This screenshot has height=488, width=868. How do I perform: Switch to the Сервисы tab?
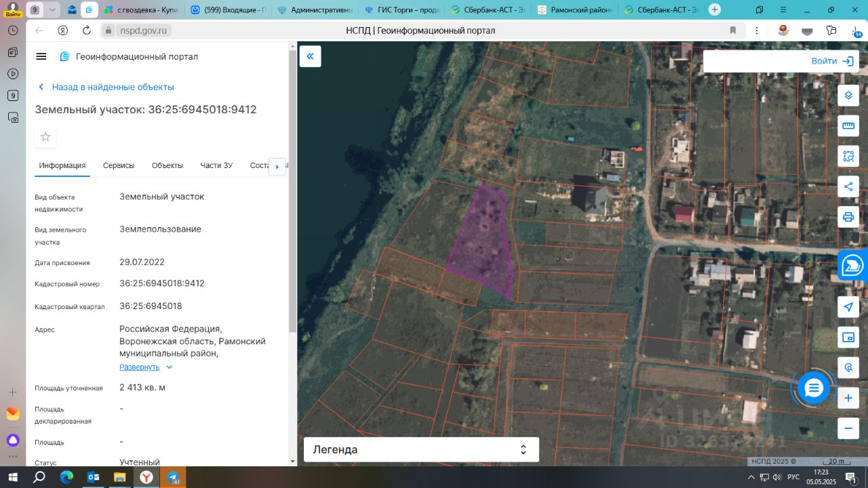pyautogui.click(x=119, y=165)
